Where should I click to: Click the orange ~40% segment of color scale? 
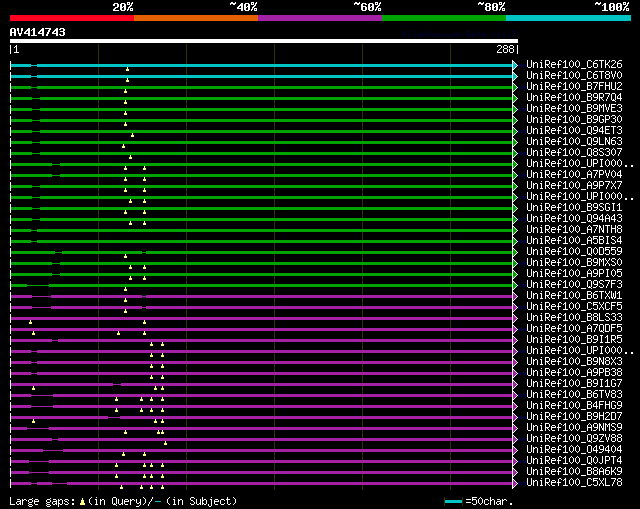click(195, 17)
